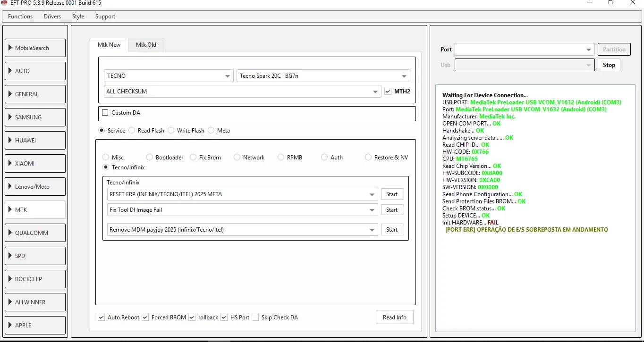
Task: Switch to the Mtk Old tab
Action: 146,45
